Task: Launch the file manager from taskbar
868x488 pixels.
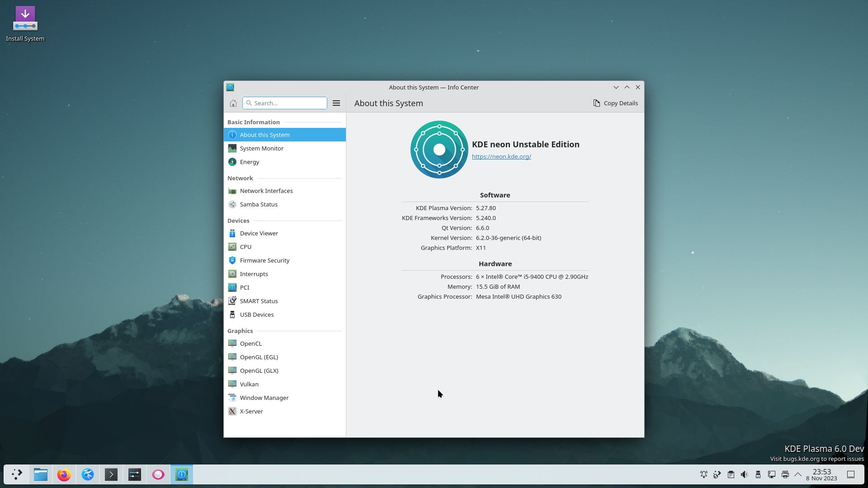Action: [41, 474]
